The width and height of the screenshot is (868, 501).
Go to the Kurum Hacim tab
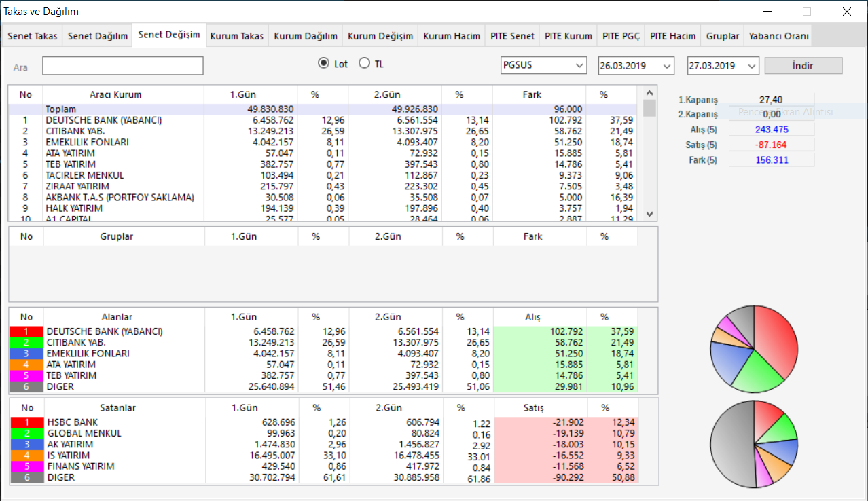(x=452, y=36)
